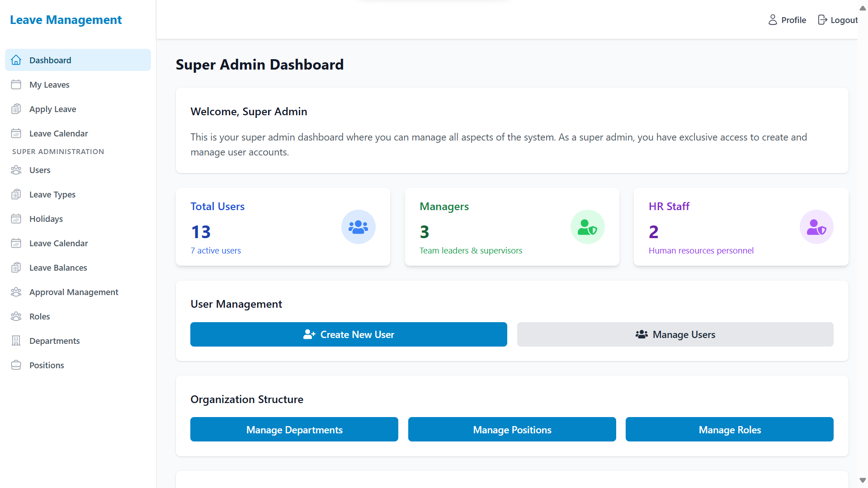Image resolution: width=868 pixels, height=488 pixels.
Task: Open the Leave Types sidebar entry
Action: point(52,194)
